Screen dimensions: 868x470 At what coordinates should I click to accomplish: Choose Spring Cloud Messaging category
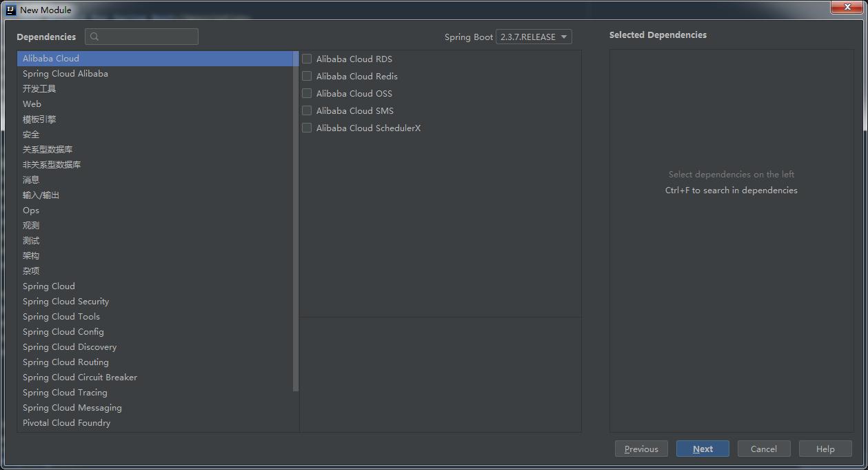coord(155,408)
